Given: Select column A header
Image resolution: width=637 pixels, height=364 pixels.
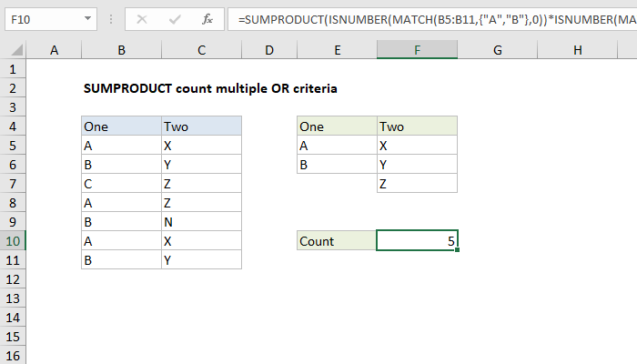Looking at the screenshot, I should 54,50.
